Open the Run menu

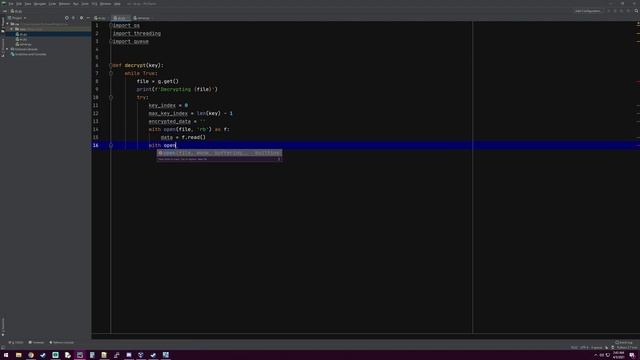[x=76, y=4]
